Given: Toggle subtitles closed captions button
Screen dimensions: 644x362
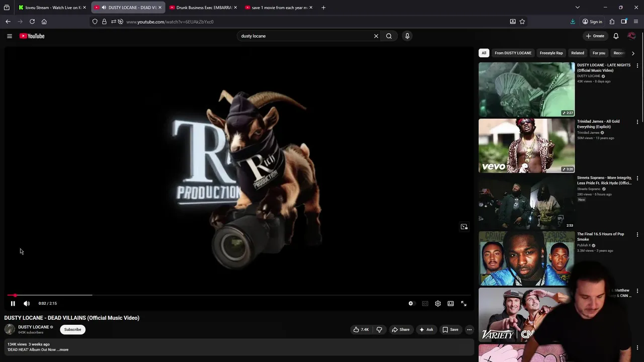Looking at the screenshot, I should click(x=425, y=304).
